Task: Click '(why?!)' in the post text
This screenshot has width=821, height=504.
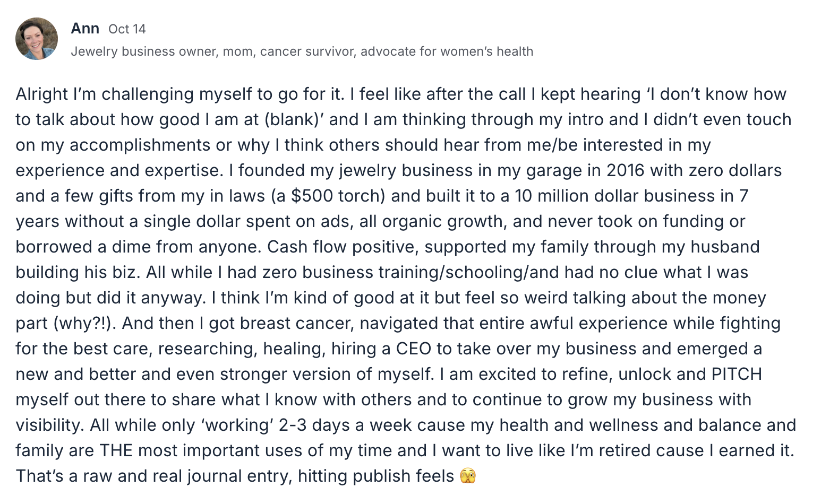Action: click(86, 323)
